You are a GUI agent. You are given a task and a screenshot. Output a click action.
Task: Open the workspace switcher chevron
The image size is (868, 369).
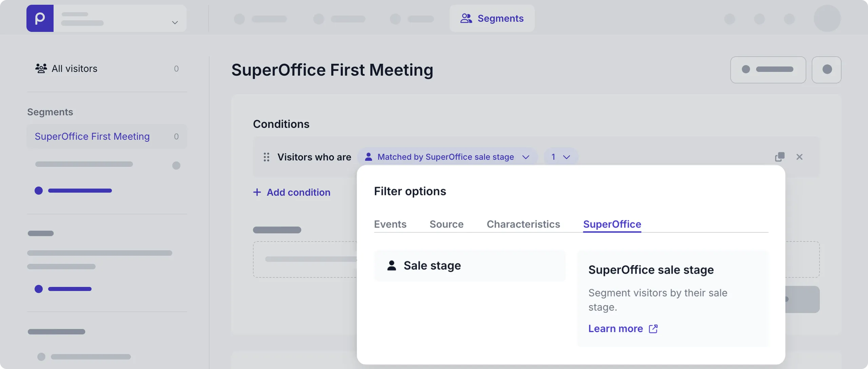[x=175, y=22]
